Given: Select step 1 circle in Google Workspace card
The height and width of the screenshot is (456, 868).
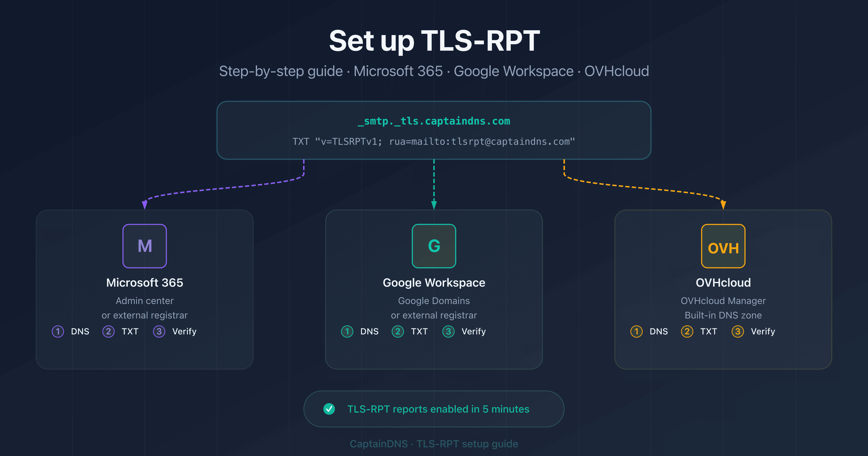Looking at the screenshot, I should 347,331.
